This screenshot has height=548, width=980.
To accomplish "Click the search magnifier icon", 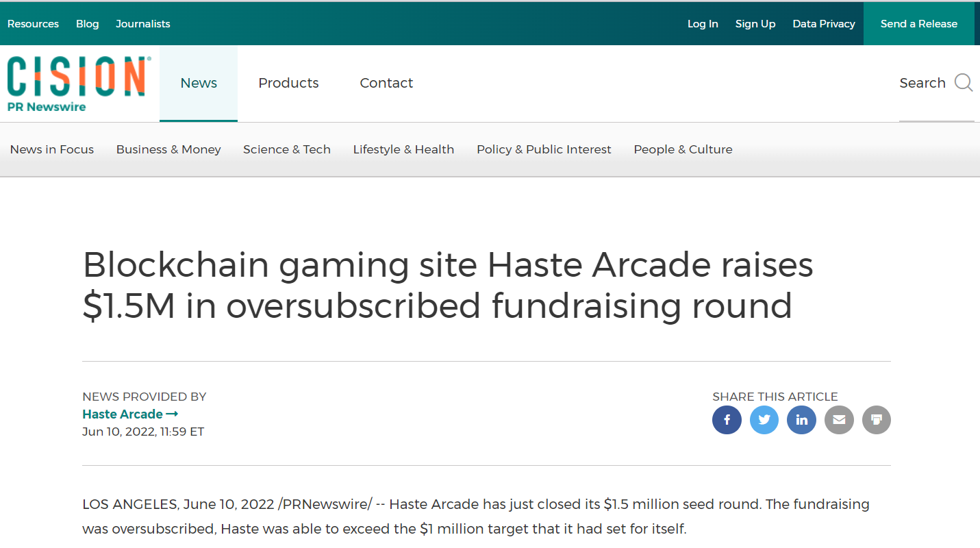I will 964,83.
